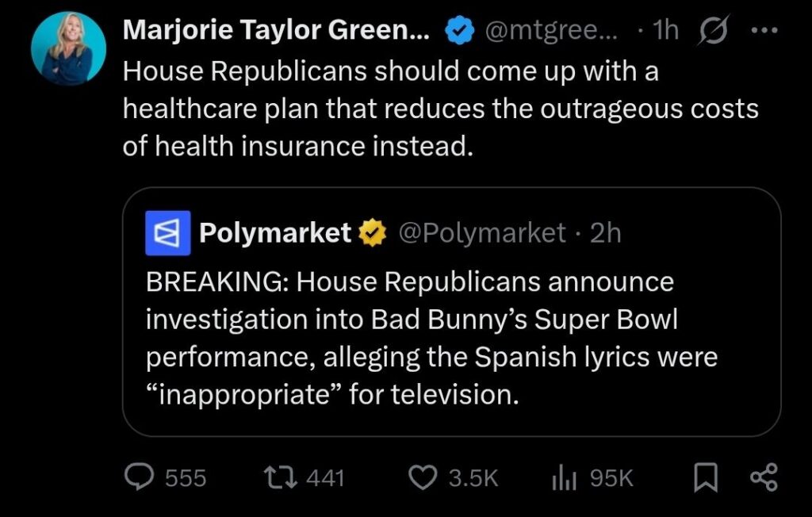
Task: Click the Polymarket blue logo avatar
Action: pos(167,233)
